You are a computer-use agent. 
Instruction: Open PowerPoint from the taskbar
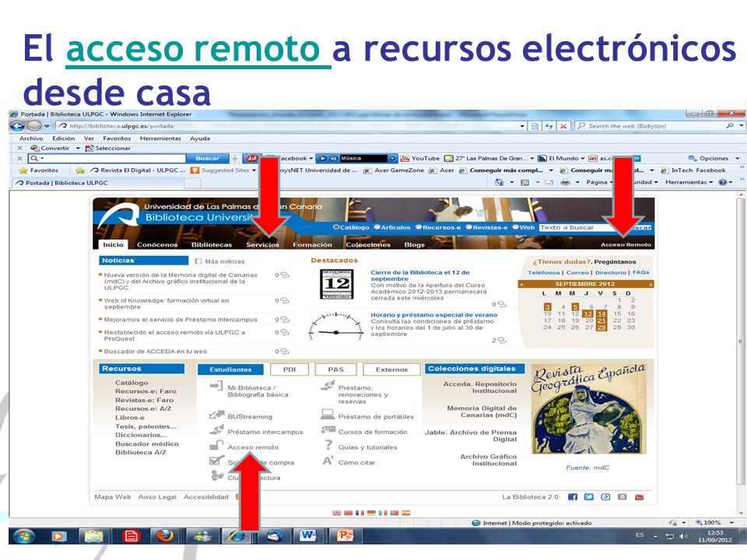pyautogui.click(x=345, y=536)
